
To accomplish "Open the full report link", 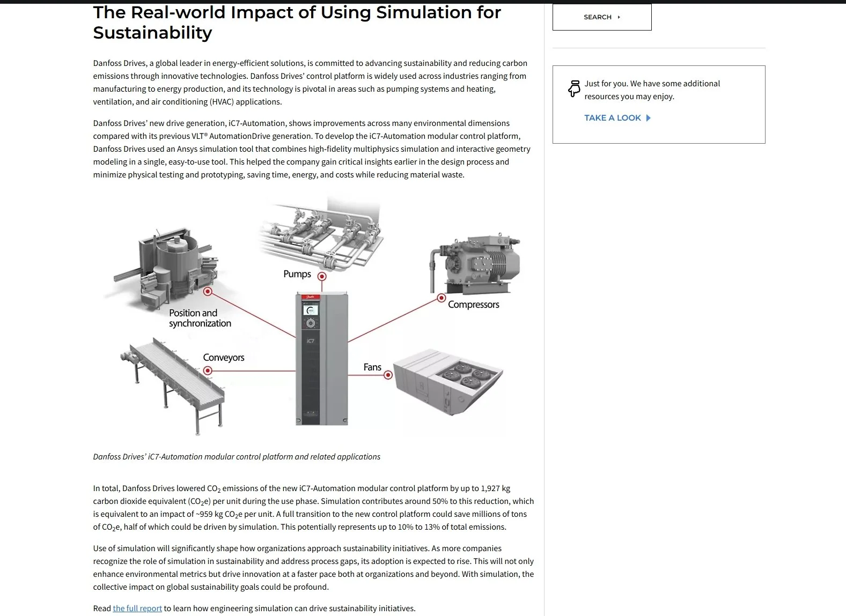I will click(x=137, y=608).
